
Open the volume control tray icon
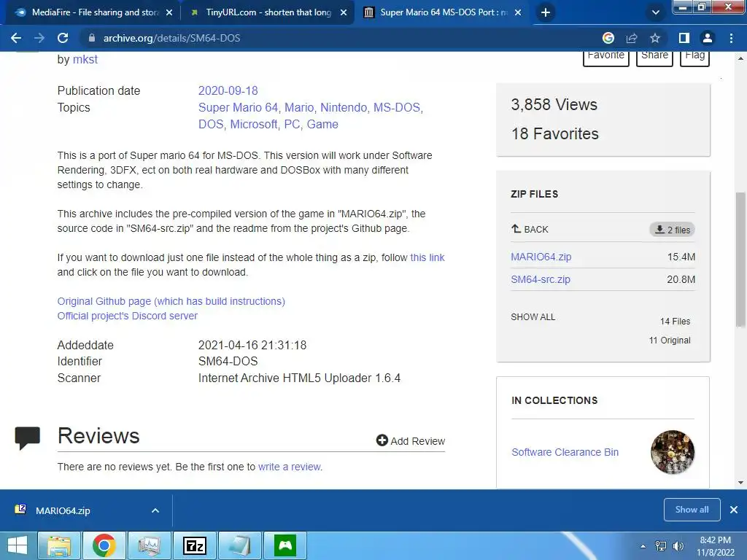click(678, 546)
